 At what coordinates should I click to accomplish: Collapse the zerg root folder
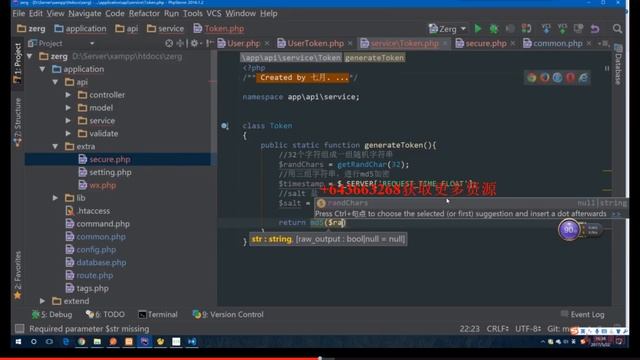tap(30, 56)
